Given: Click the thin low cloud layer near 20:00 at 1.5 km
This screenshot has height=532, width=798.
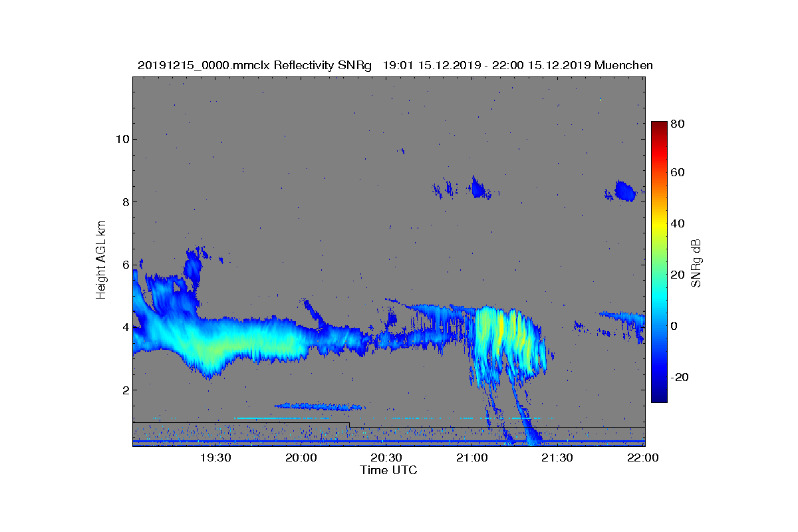Looking at the screenshot, I should [320, 406].
